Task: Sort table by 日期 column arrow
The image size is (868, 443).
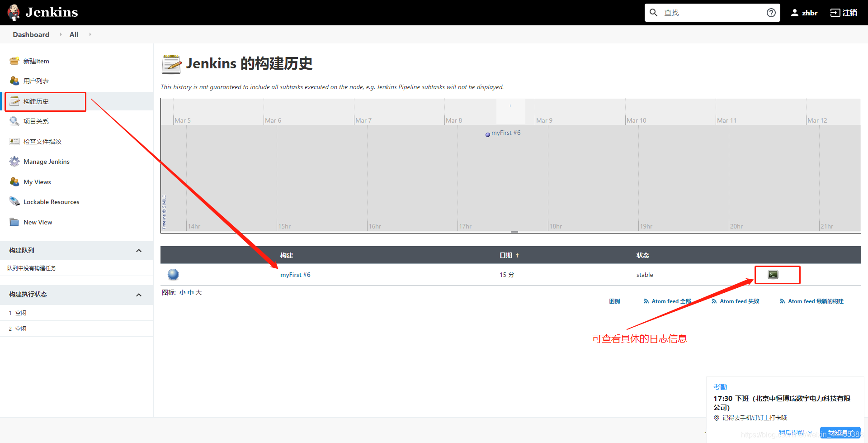Action: point(517,256)
